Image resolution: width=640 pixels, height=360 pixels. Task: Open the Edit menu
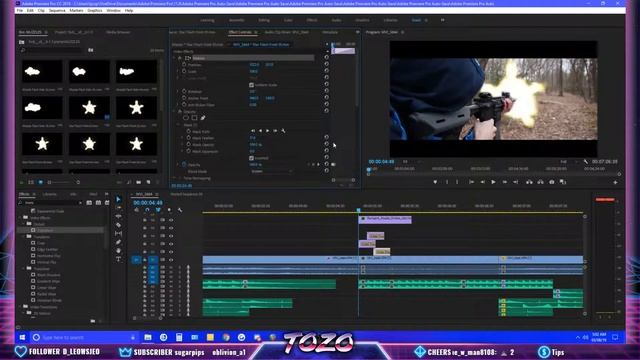[30, 10]
